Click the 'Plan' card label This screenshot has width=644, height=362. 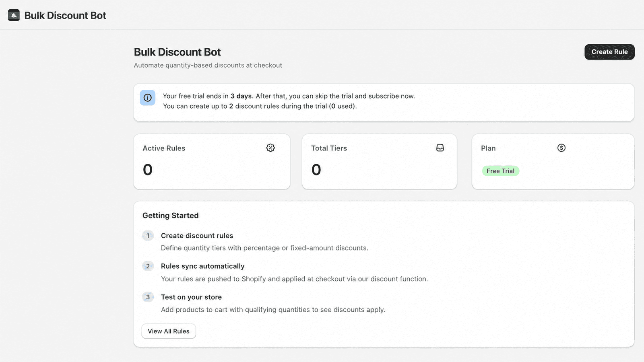click(488, 148)
